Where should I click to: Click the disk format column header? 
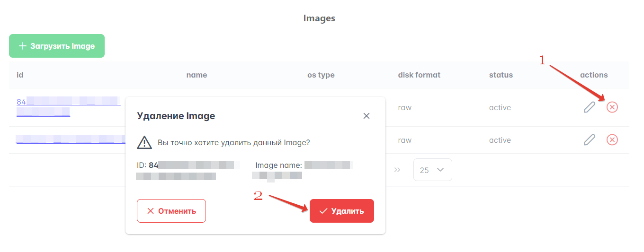pyautogui.click(x=419, y=75)
